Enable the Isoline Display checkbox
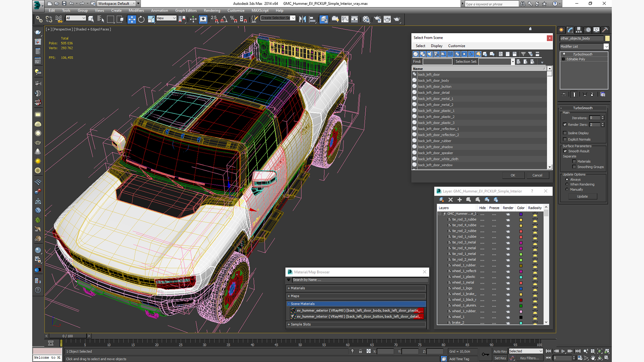Viewport: 644px width, 362px height. pos(565,133)
